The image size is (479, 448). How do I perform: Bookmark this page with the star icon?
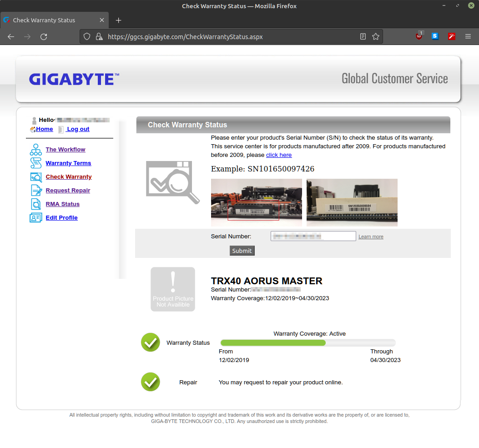tap(376, 37)
